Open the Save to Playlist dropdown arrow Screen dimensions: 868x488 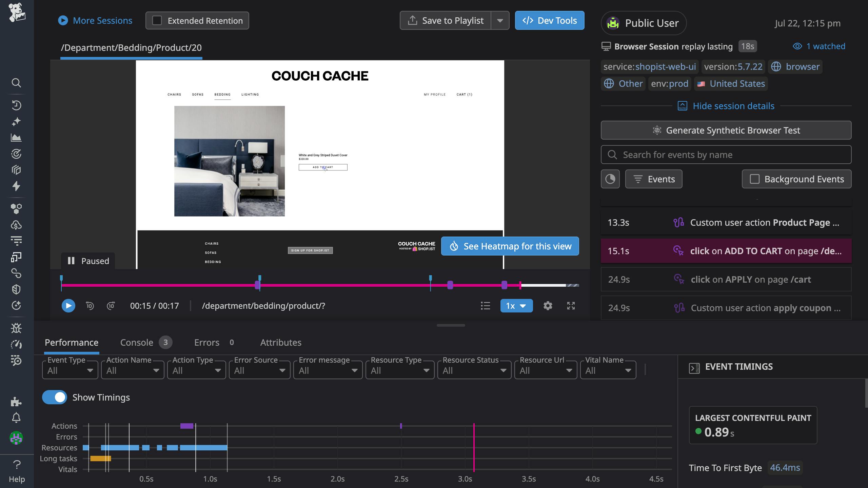[x=500, y=20]
